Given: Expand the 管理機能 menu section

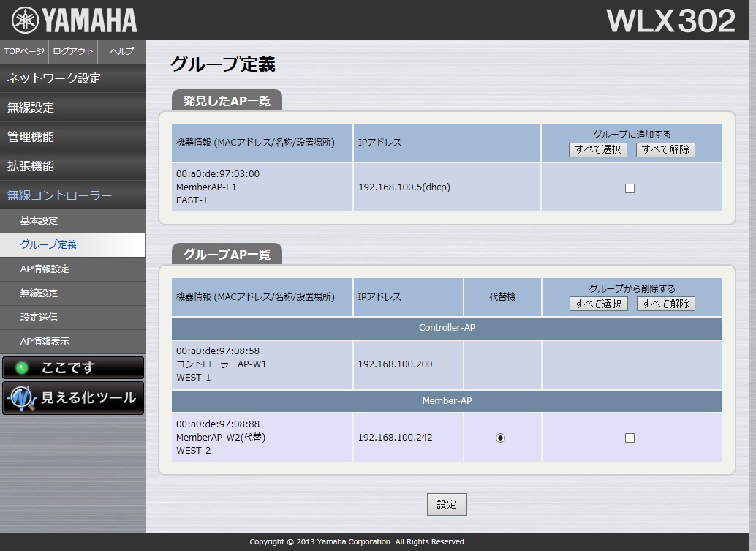Looking at the screenshot, I should point(73,137).
